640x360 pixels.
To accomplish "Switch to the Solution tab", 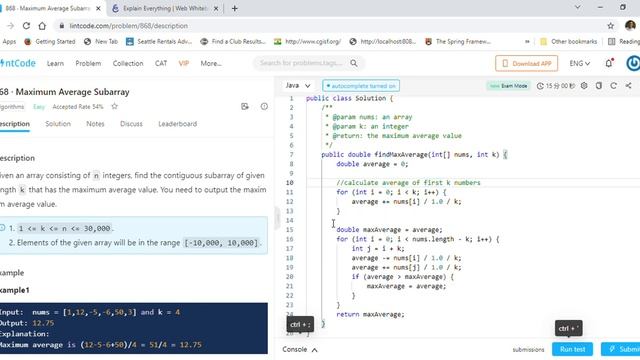I will tap(58, 124).
